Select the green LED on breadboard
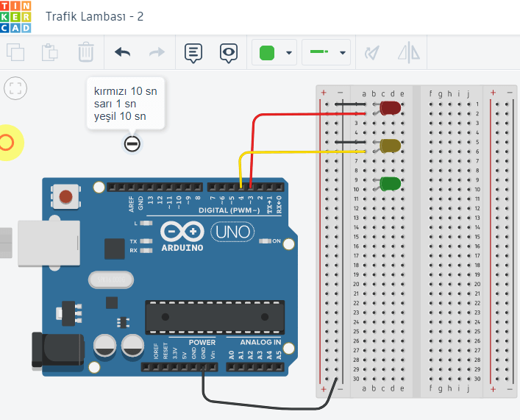Screen dimensions: 520x420 pos(390,184)
